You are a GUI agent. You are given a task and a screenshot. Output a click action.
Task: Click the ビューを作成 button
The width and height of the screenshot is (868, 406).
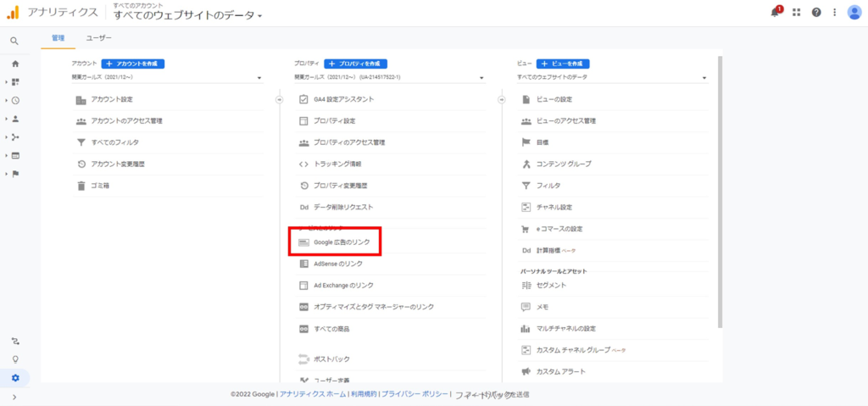tap(563, 64)
